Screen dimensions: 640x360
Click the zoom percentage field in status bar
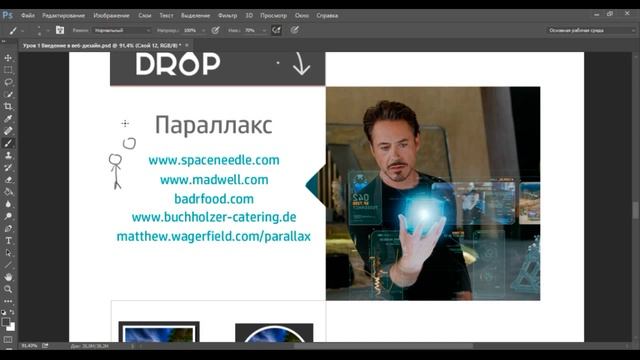[x=29, y=346]
